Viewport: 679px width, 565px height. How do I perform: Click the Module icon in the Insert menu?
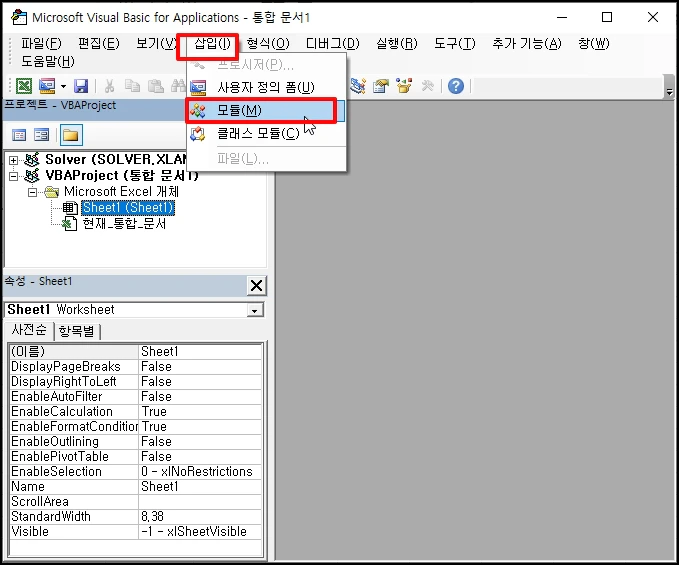198,110
